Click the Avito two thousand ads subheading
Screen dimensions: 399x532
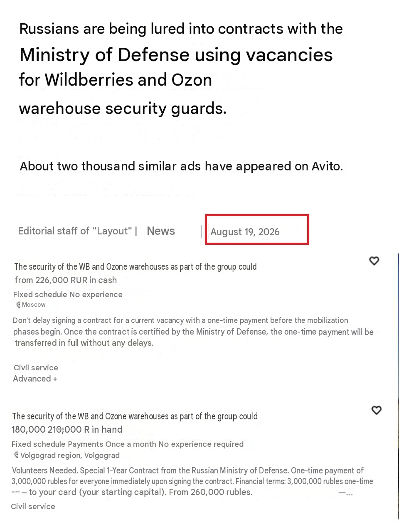(181, 166)
